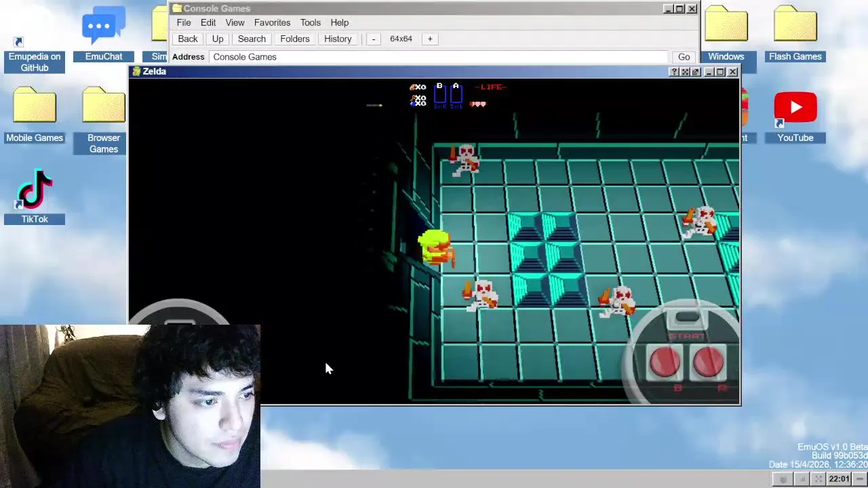Click the taskbar fullscreen tray icon
The width and height of the screenshot is (868, 488).
(x=818, y=479)
